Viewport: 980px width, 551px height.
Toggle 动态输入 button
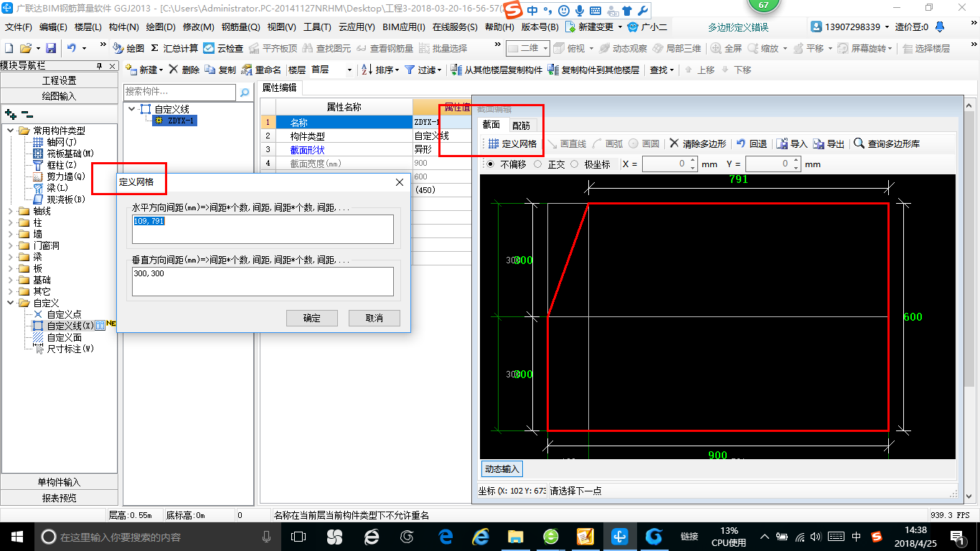(x=501, y=469)
